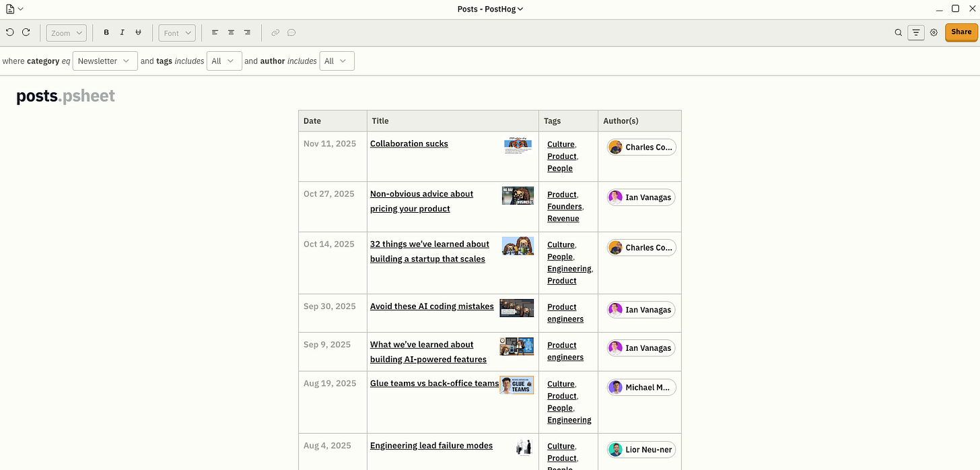Open Engineering lead failure modes post
Screen dimensions: 980x470
click(431, 446)
